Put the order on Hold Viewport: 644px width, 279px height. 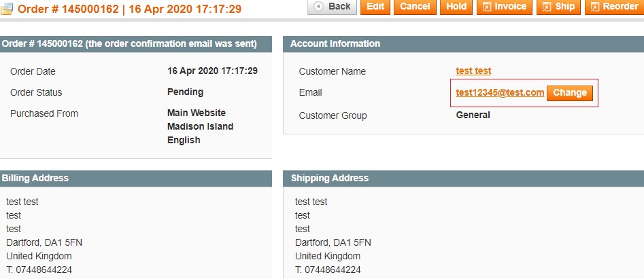click(456, 7)
